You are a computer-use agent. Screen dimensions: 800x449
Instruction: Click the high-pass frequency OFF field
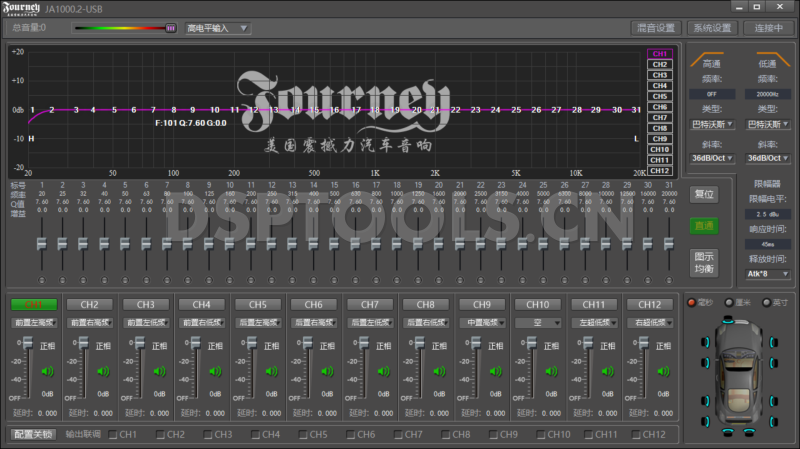coord(712,94)
